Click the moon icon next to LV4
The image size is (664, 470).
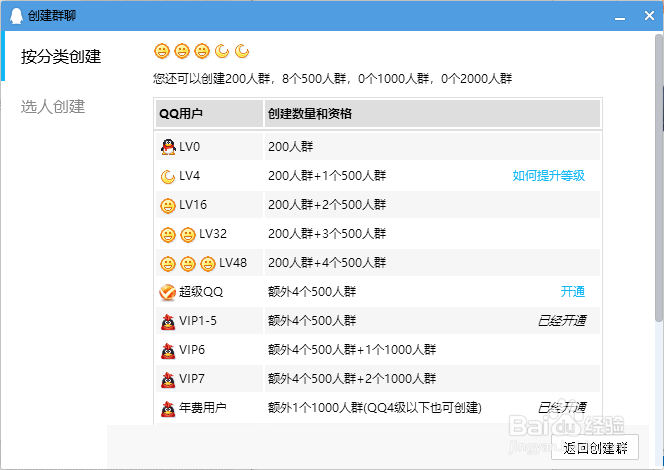click(x=168, y=177)
